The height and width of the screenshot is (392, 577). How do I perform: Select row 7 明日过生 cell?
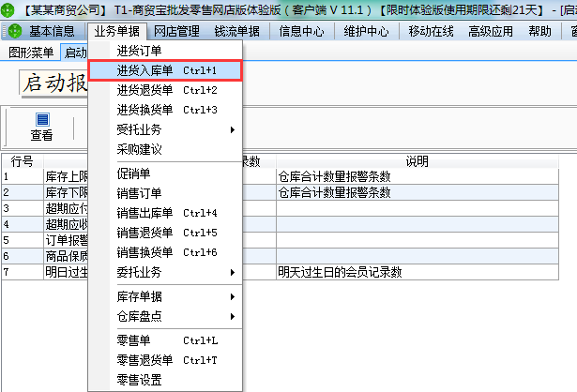(x=66, y=272)
